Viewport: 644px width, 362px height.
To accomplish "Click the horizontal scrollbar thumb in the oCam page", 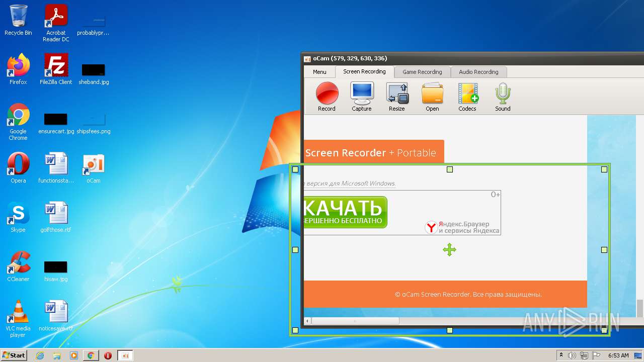I will (x=355, y=321).
